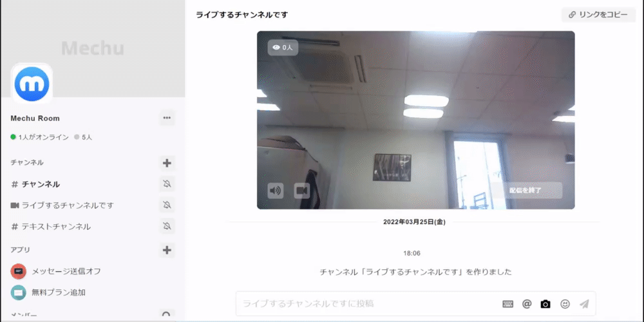The image size is (644, 322).
Task: Open the Mechu Room more options menu
Action: pos(167,118)
